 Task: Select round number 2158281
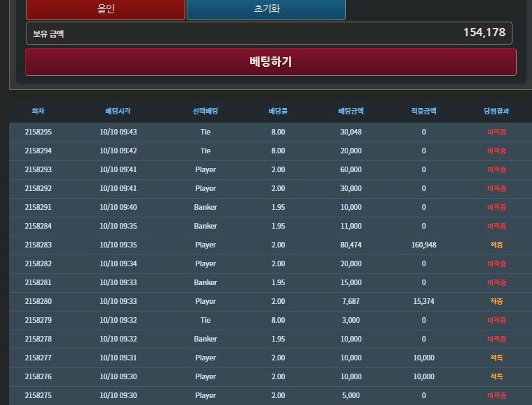[38, 283]
